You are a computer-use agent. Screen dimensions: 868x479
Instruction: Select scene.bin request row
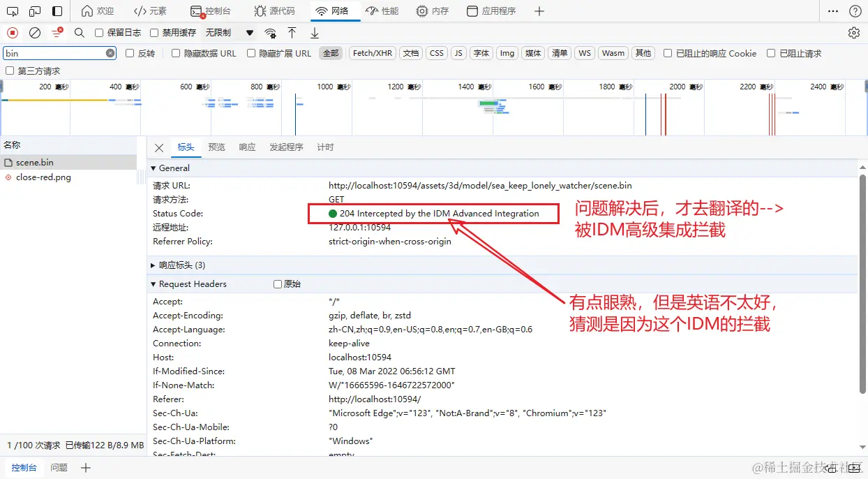click(x=68, y=162)
